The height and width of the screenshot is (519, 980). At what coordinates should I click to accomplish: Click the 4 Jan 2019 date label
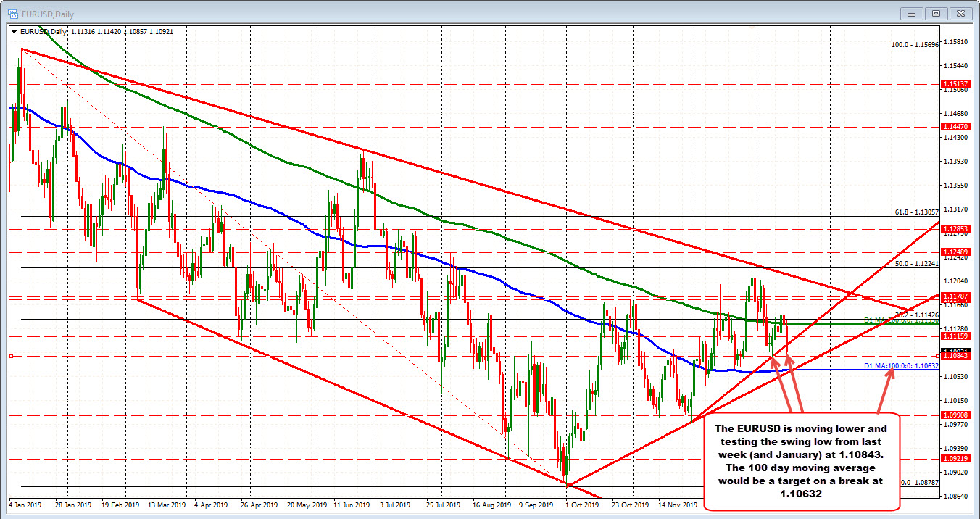[x=25, y=504]
